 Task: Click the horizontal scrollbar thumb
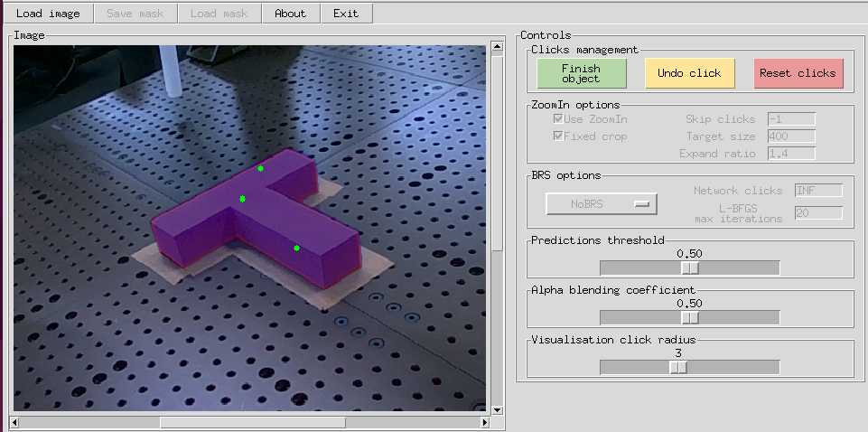click(253, 423)
